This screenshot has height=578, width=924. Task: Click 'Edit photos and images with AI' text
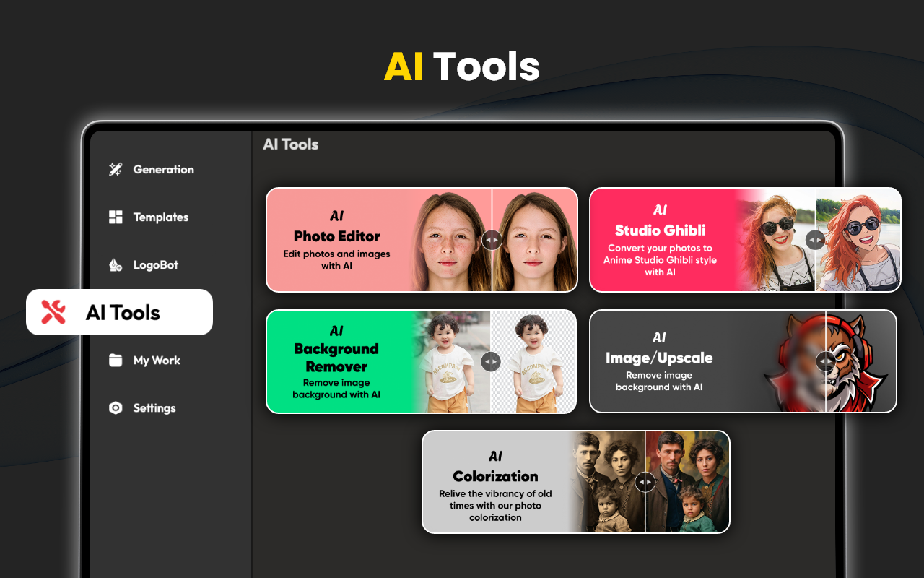tap(336, 260)
